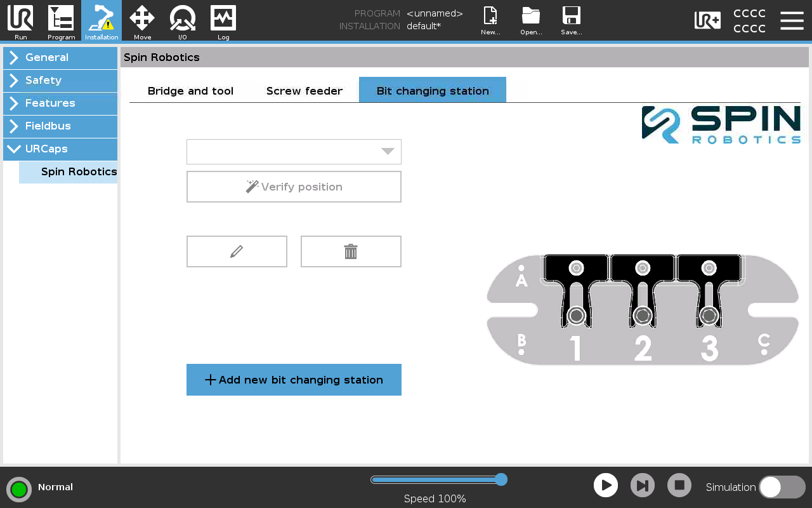This screenshot has height=508, width=812.
Task: Open the Open... folder icon
Action: point(531,20)
